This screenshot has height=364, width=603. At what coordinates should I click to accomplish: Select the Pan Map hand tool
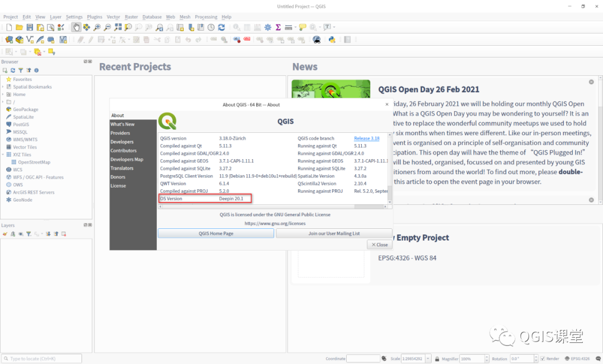click(x=76, y=27)
